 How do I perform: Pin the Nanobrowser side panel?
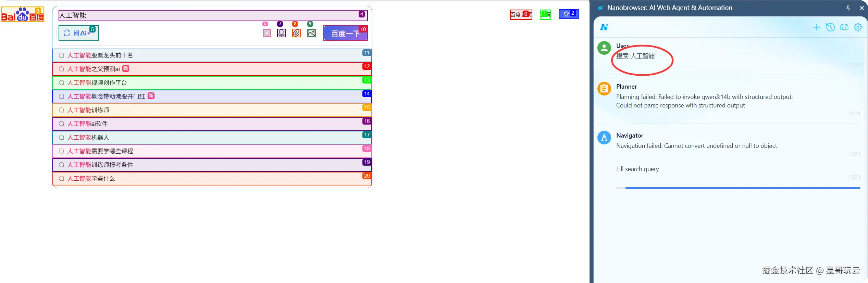[848, 8]
